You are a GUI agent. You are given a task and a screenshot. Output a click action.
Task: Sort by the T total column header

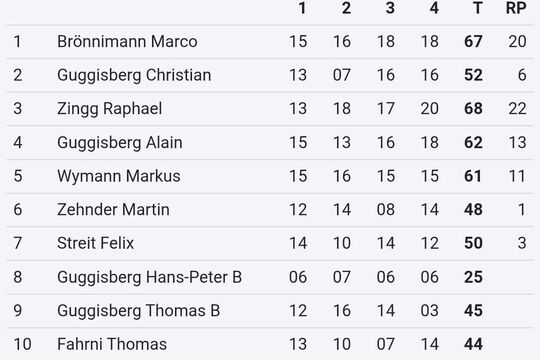pyautogui.click(x=478, y=8)
